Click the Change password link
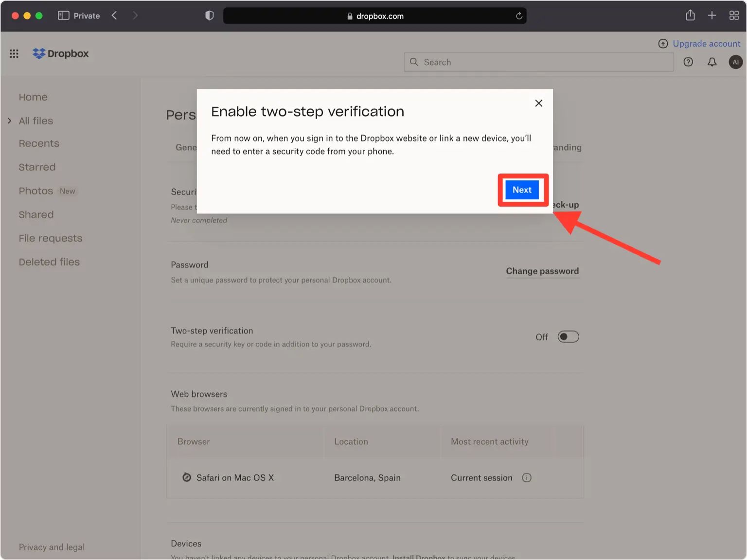 tap(542, 271)
